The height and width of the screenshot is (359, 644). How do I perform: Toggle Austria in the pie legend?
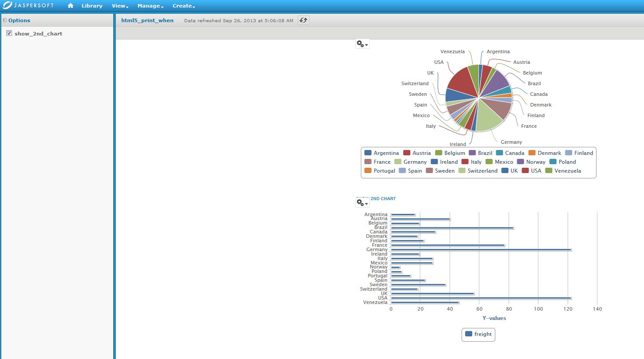click(x=417, y=153)
